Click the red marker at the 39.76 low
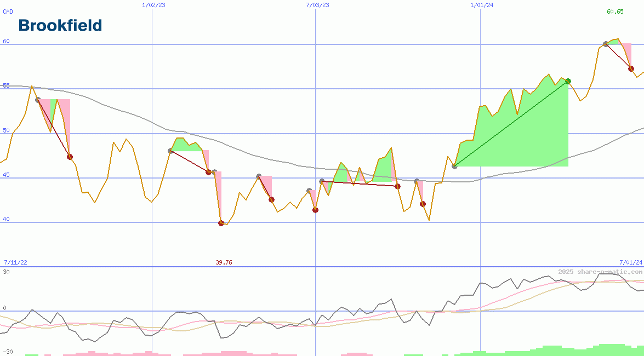 [x=221, y=223]
